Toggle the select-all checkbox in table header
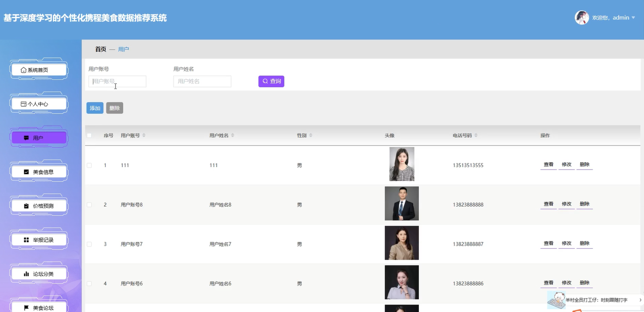This screenshot has width=644, height=312. click(x=89, y=136)
